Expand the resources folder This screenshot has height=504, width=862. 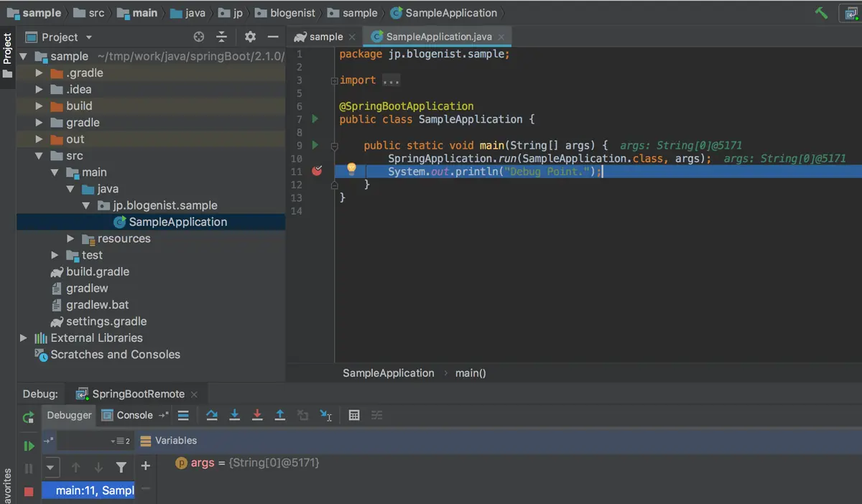click(70, 238)
